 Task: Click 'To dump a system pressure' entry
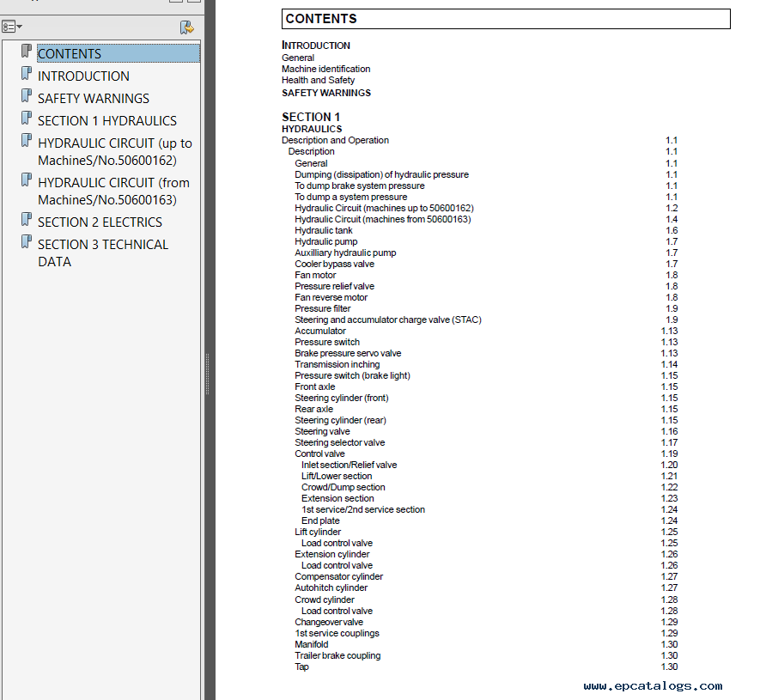(x=350, y=197)
